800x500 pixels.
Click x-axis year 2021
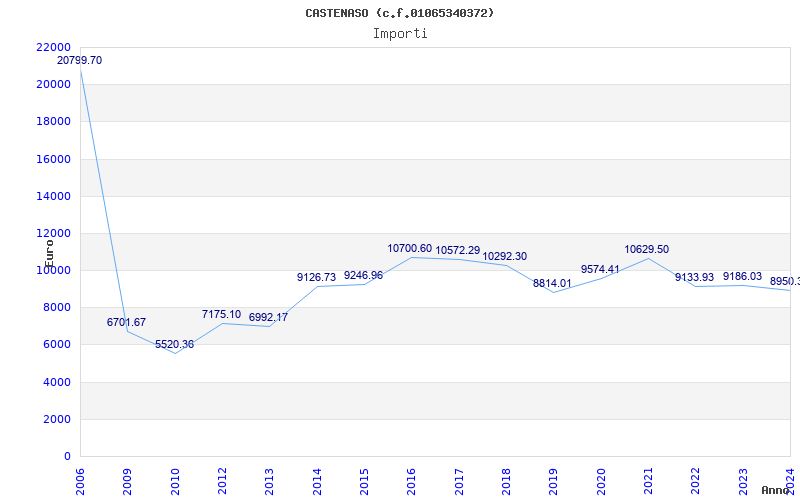(x=648, y=481)
